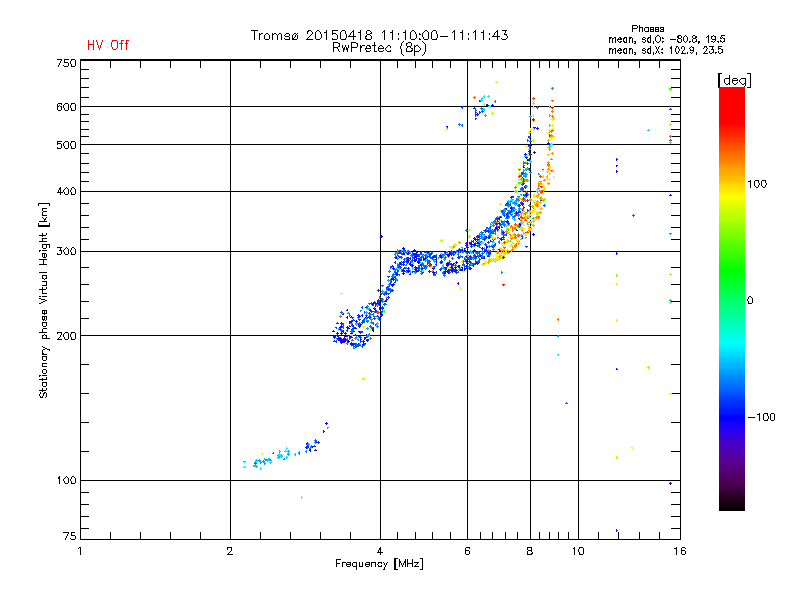The width and height of the screenshot is (800, 600).
Task: Click the 750 height tick label
Action: 66,63
